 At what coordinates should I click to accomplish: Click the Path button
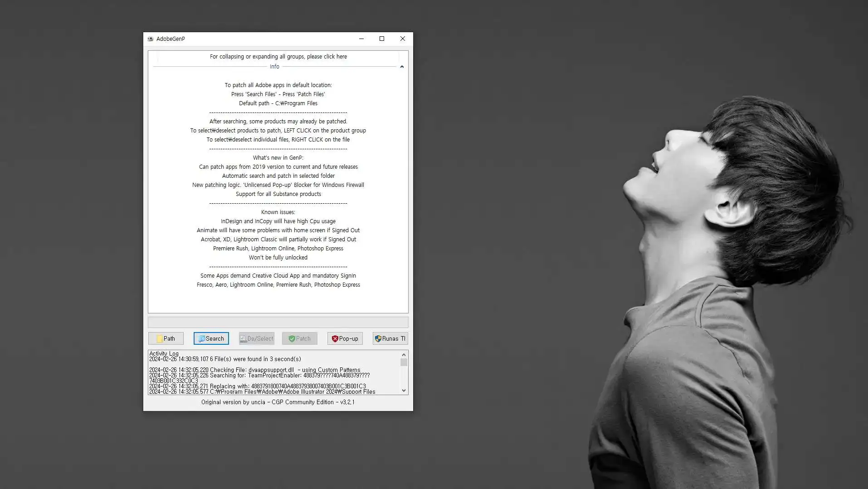pos(166,338)
